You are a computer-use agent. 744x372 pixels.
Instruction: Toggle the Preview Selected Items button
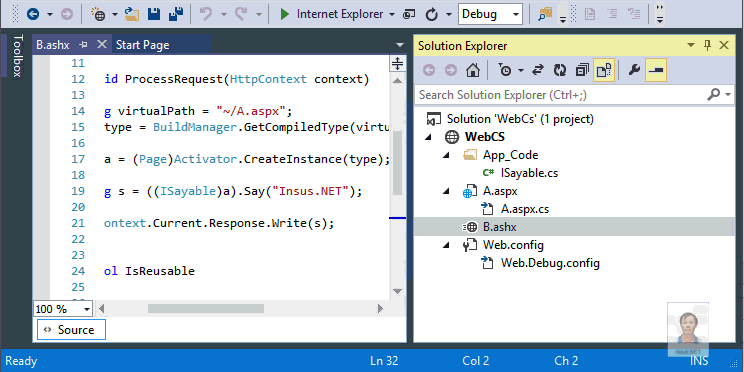coord(656,71)
